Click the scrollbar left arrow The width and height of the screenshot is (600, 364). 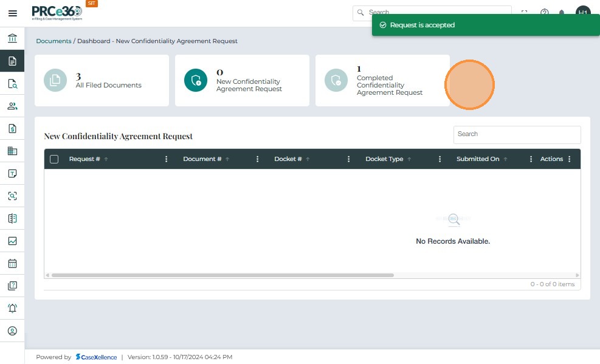(47, 275)
